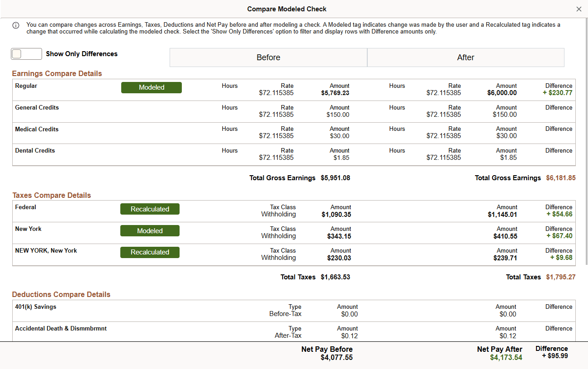
Task: Select the General Credits earnings row
Action: pos(37,107)
